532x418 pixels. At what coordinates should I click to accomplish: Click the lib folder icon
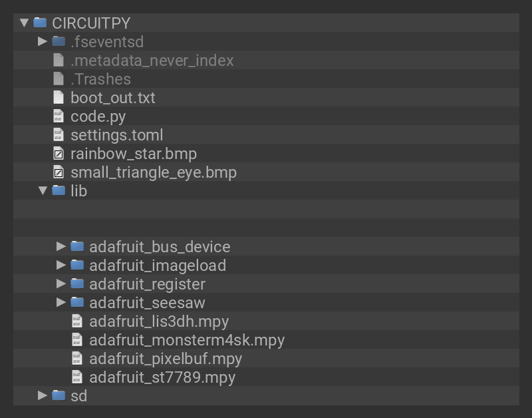point(59,191)
